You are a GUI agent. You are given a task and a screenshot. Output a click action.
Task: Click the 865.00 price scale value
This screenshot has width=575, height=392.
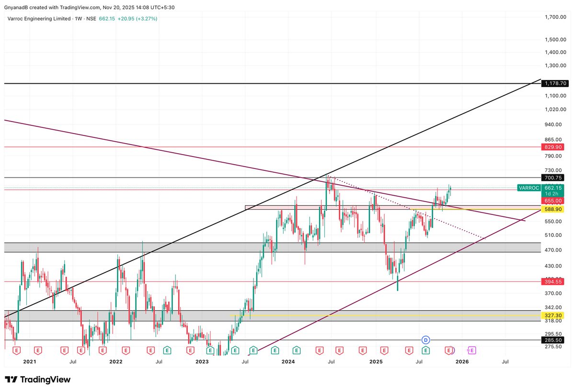pyautogui.click(x=553, y=139)
